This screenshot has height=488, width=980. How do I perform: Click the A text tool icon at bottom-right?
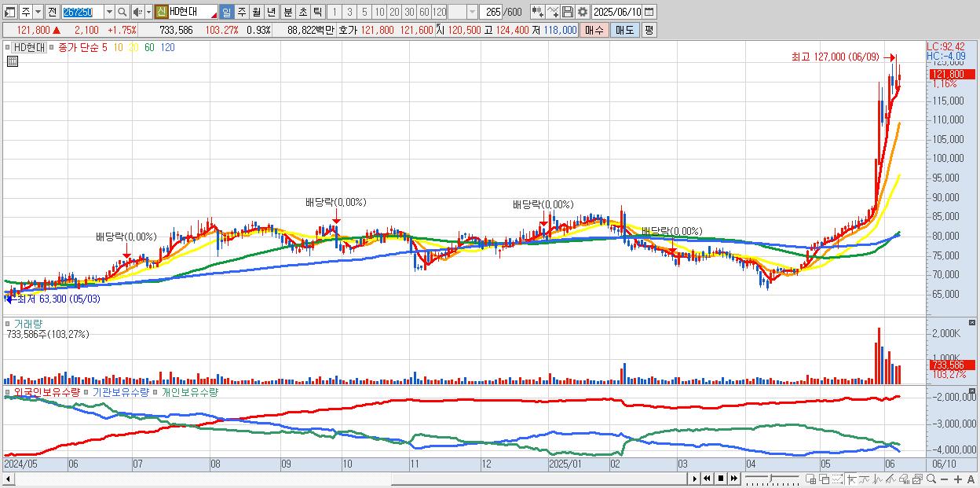click(x=971, y=479)
